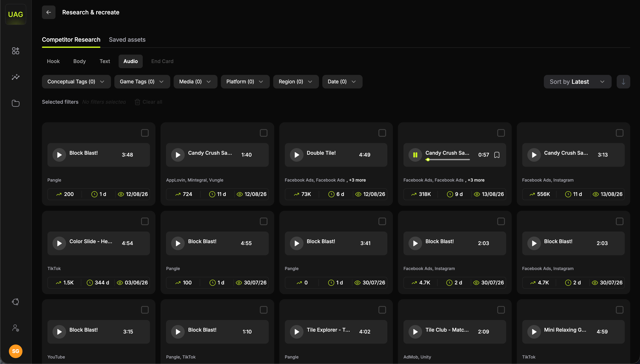Pause the Candy Crush 0:57 audio
640x364 pixels.
click(x=415, y=155)
